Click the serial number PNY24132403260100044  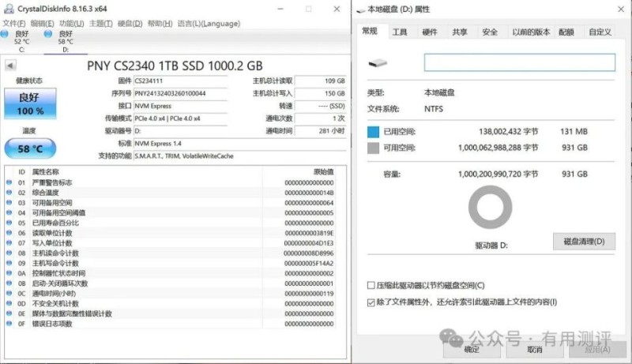[x=180, y=93]
